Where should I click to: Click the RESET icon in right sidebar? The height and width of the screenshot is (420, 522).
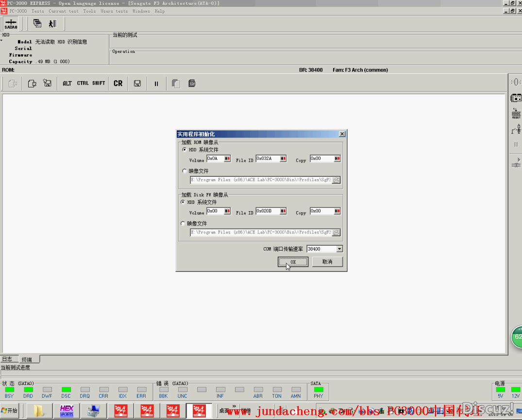(516, 114)
